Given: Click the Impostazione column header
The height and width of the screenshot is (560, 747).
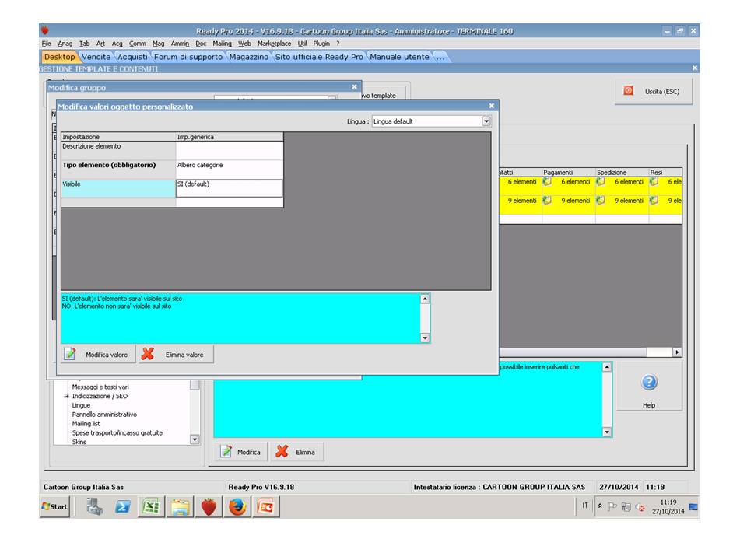Looking at the screenshot, I should point(118,137).
